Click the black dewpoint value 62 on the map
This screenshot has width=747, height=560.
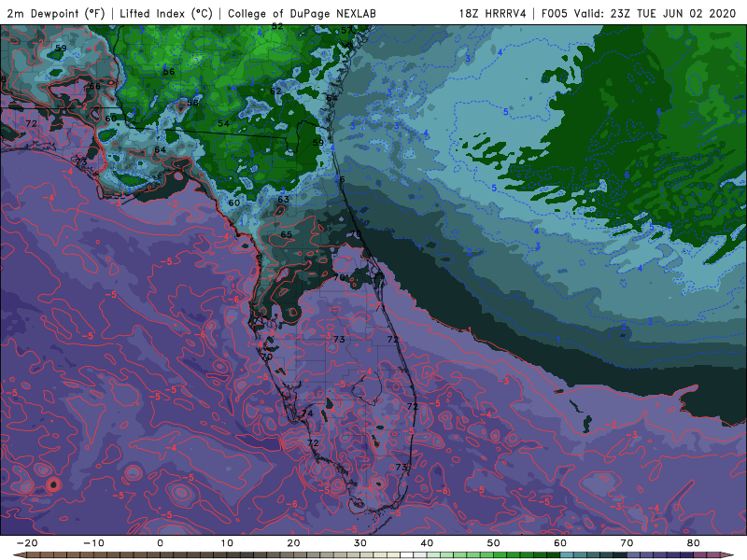pyautogui.click(x=275, y=91)
